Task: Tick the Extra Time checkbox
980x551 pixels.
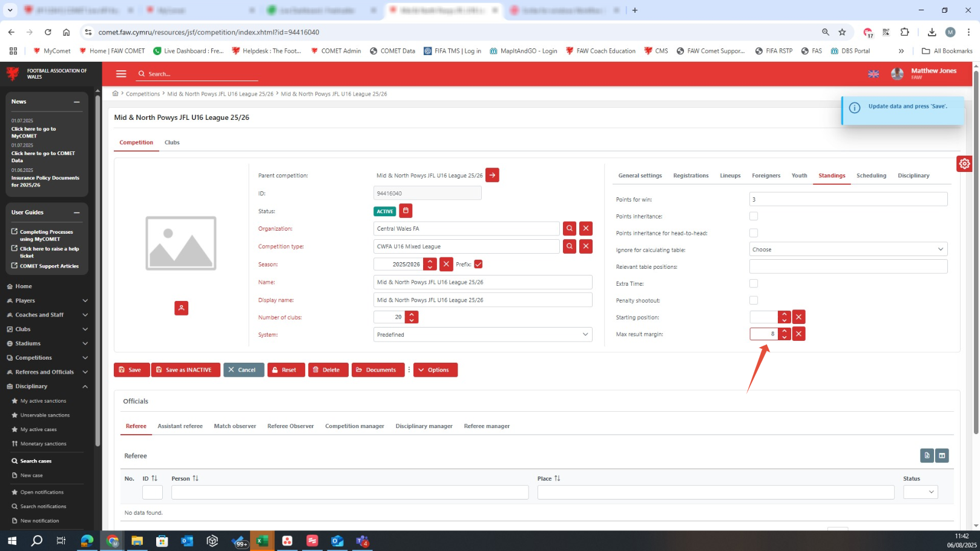Action: (754, 283)
